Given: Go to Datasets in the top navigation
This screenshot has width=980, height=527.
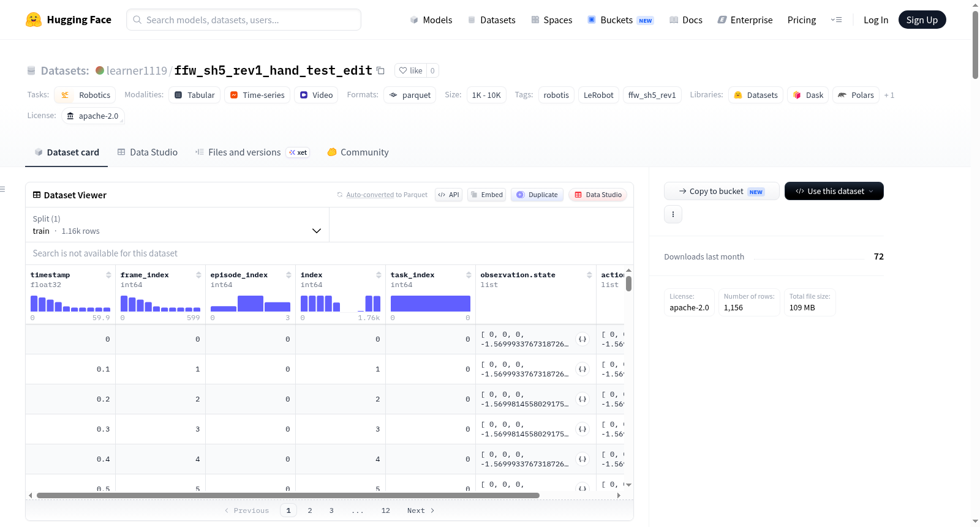Looking at the screenshot, I should tap(492, 20).
